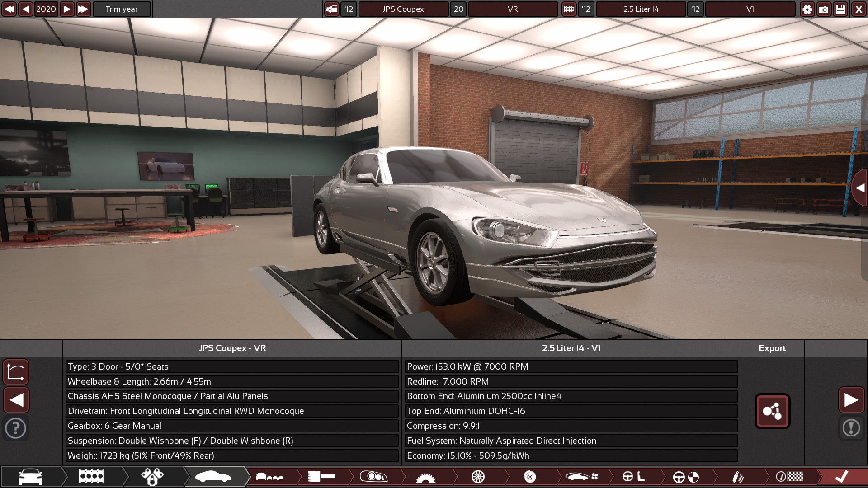Advance trim year by one

tap(67, 9)
